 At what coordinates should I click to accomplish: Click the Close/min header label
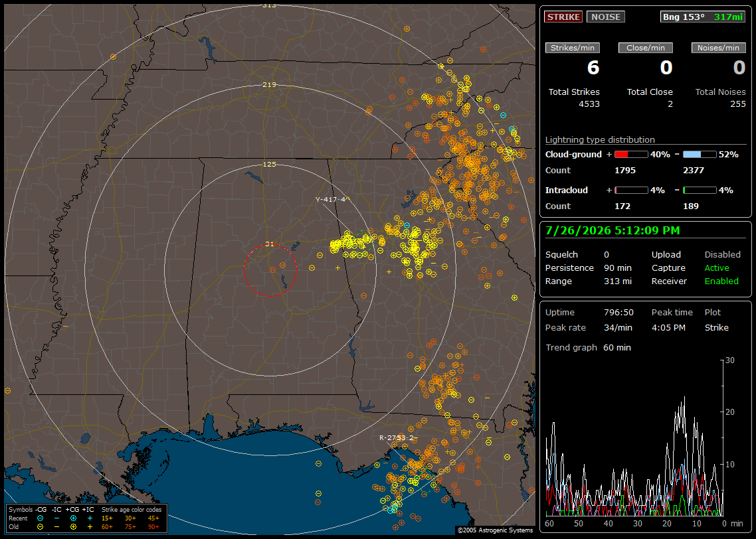pyautogui.click(x=646, y=48)
